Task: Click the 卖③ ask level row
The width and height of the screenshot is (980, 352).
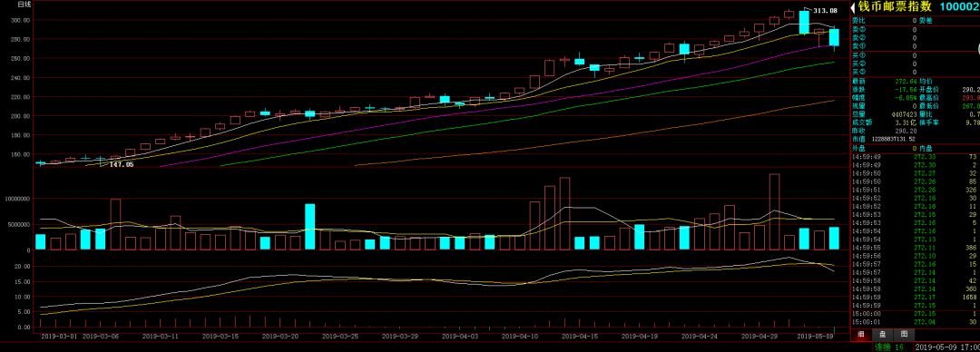Action: coord(915,29)
